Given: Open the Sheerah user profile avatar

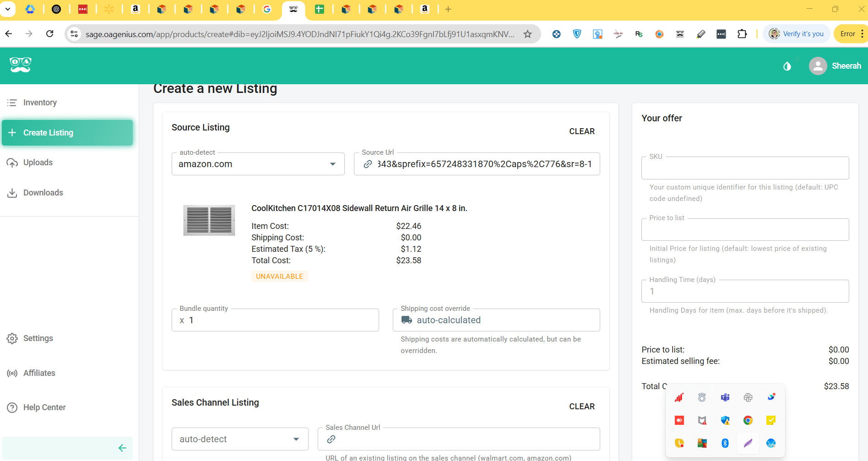Looking at the screenshot, I should pyautogui.click(x=818, y=66).
